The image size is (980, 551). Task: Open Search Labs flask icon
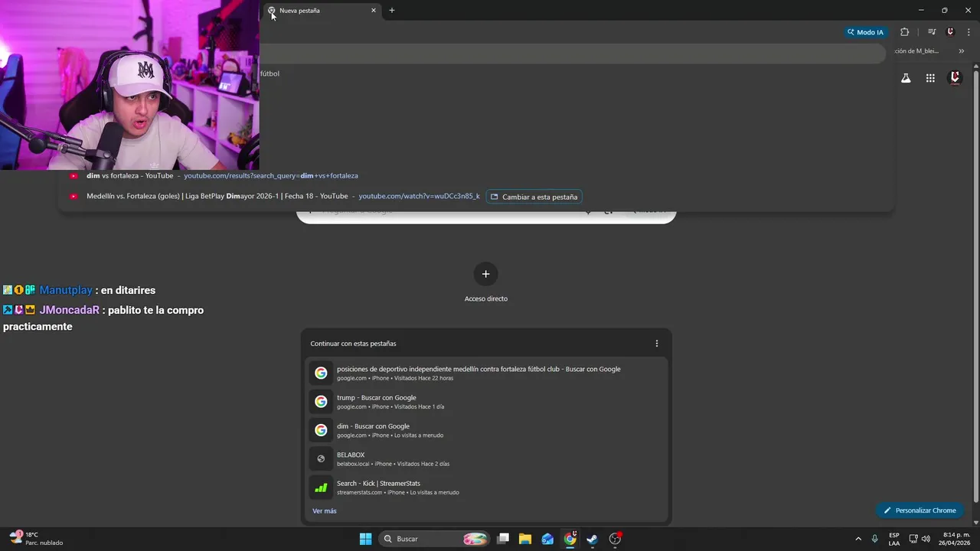tap(906, 78)
